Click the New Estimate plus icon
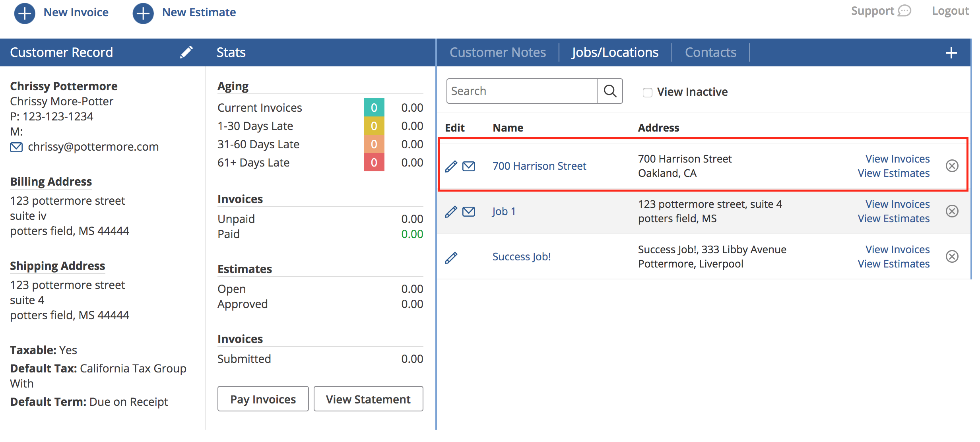This screenshot has height=442, width=980. pos(143,13)
